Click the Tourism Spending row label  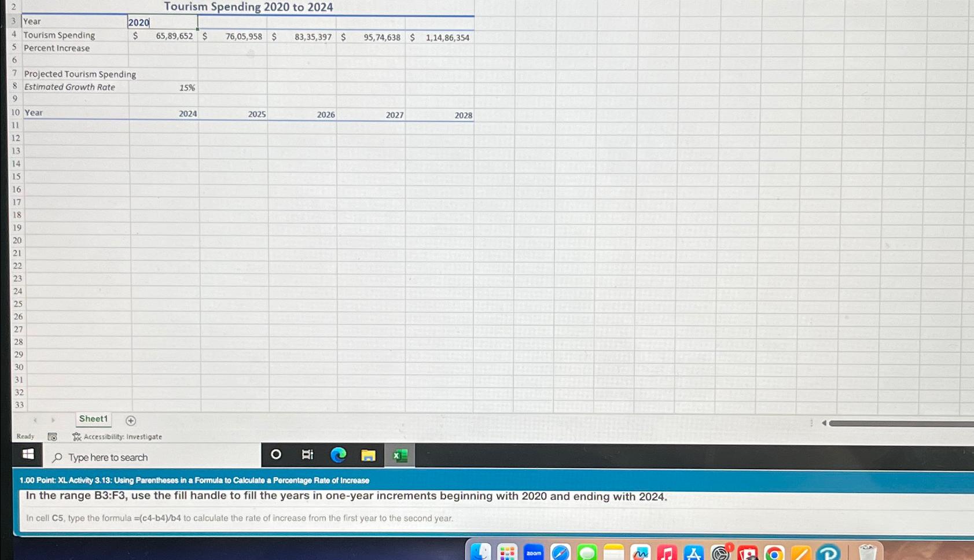click(59, 35)
